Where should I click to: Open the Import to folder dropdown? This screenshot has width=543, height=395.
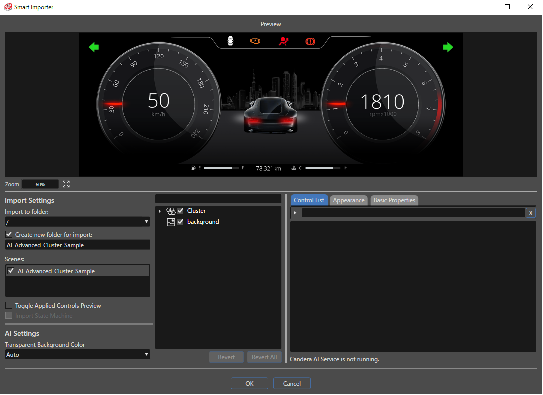(77, 222)
